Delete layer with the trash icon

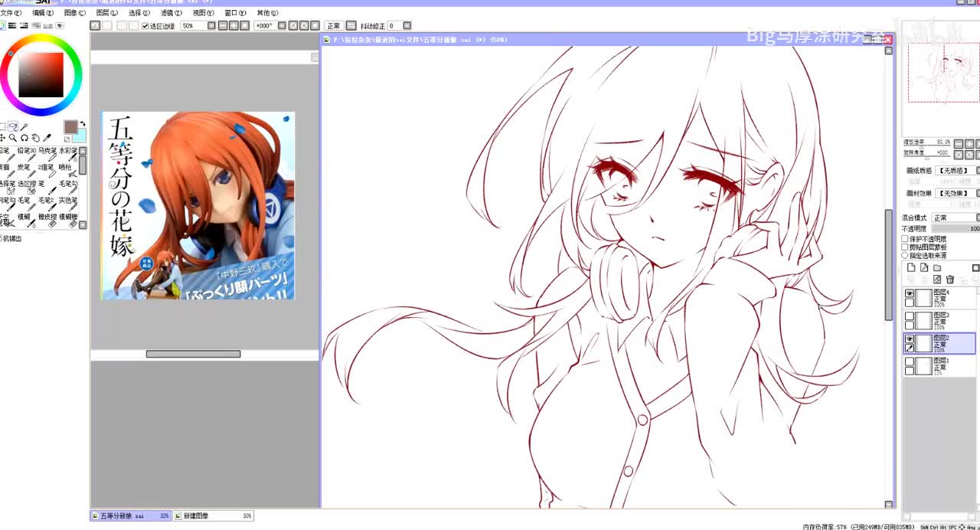coord(950,279)
